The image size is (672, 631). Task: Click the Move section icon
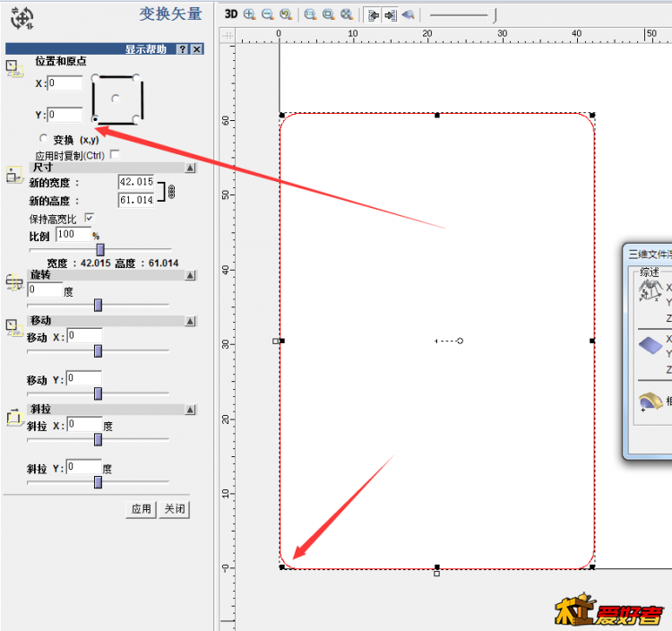[x=14, y=327]
